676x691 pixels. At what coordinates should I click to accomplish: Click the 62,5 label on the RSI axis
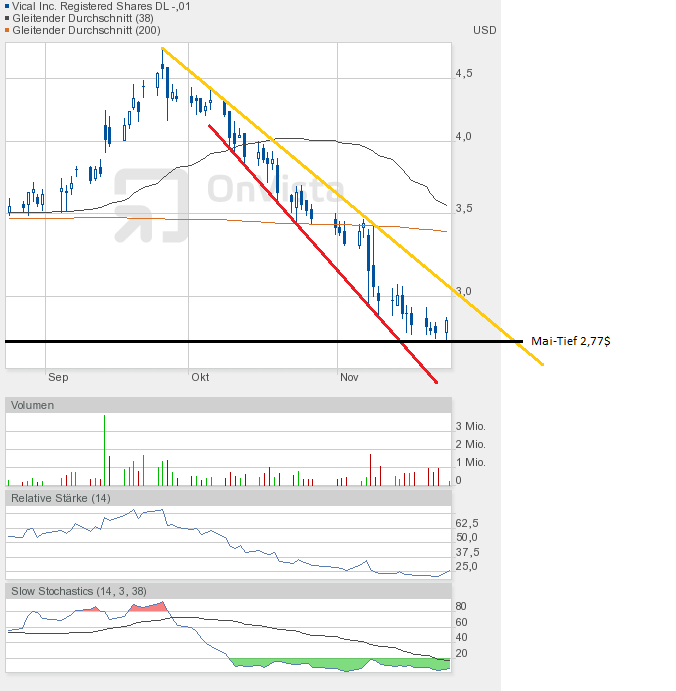[467, 522]
